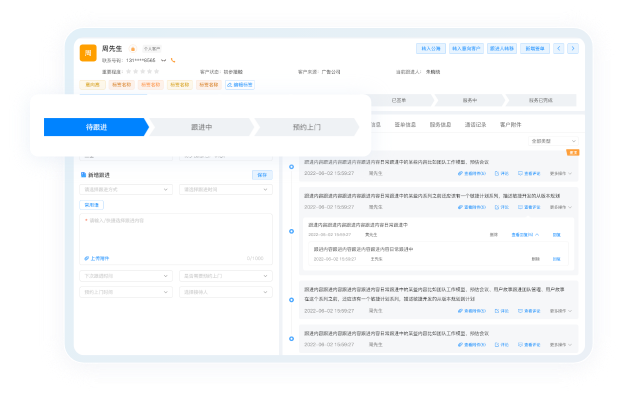The width and height of the screenshot is (624, 397).
Task: Set importance to the third star
Action: pos(142,72)
